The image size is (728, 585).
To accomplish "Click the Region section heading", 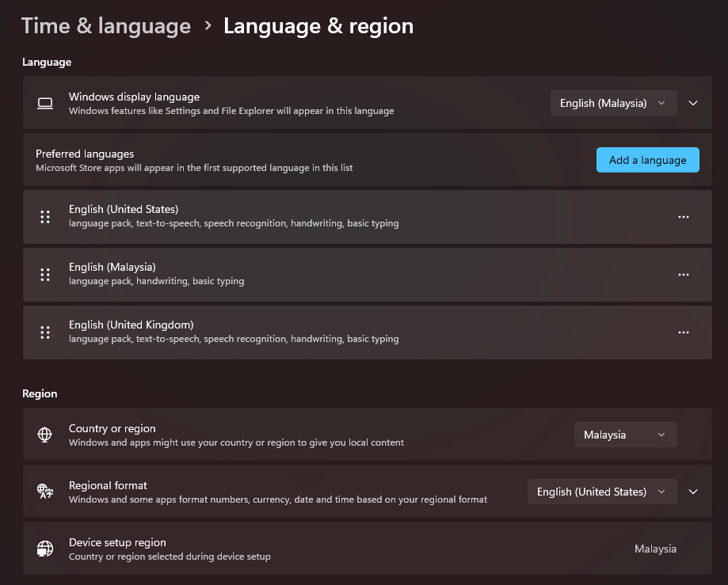I will coord(40,393).
